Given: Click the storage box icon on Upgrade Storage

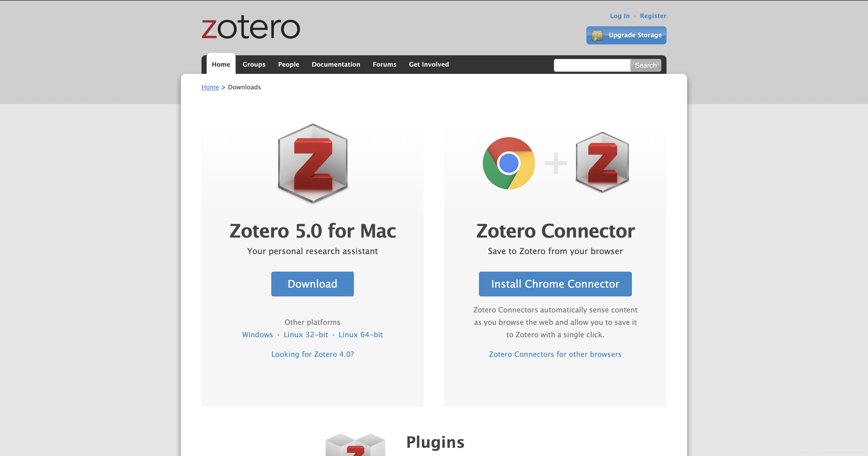Looking at the screenshot, I should tap(598, 35).
